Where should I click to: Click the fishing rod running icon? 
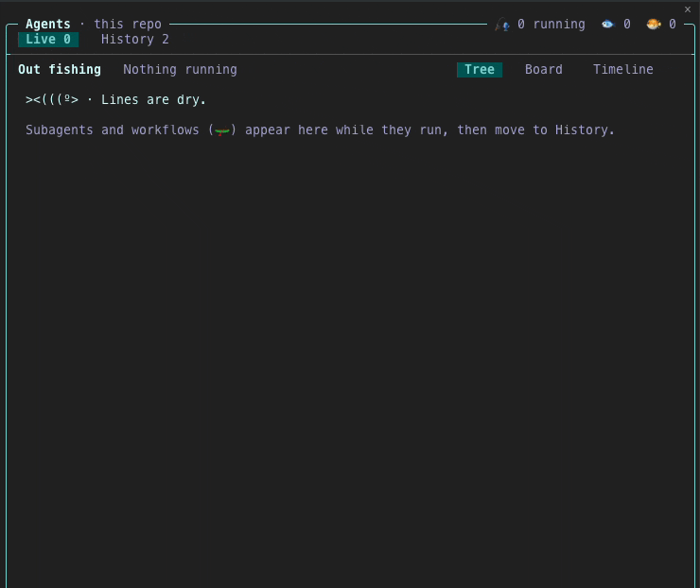tap(502, 25)
